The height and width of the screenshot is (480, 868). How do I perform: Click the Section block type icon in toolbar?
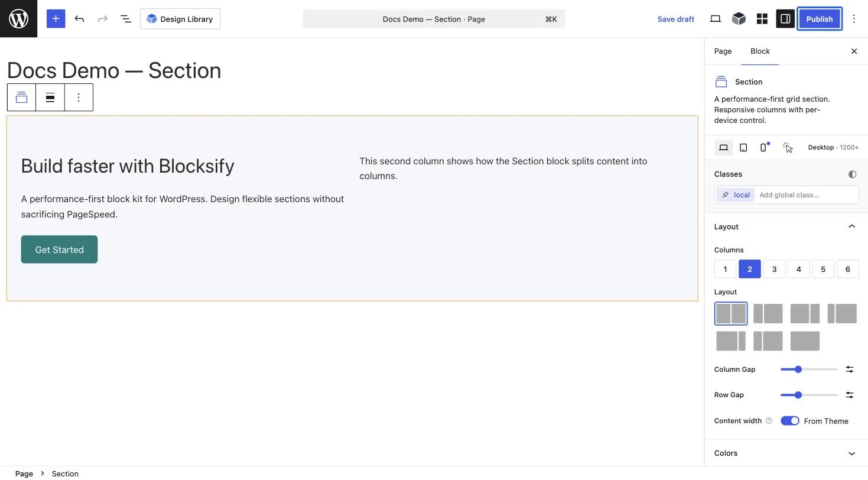[21, 98]
